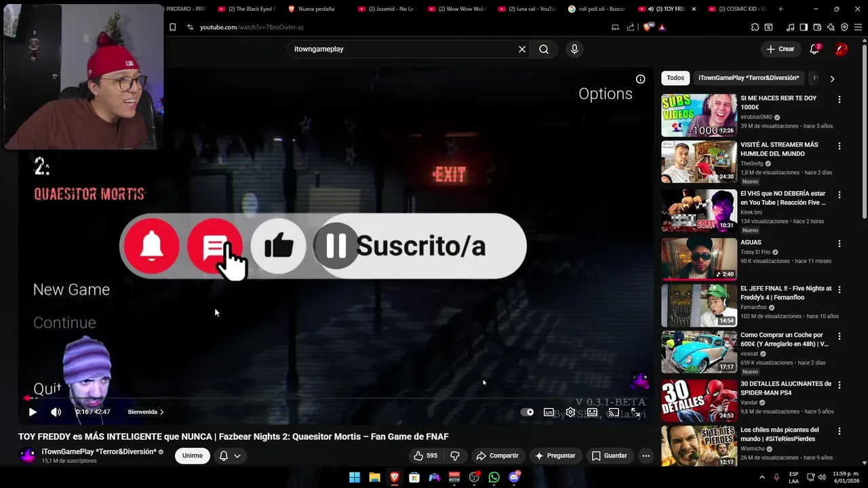The width and height of the screenshot is (868, 488).
Task: Mute the video volume speaker icon
Action: pyautogui.click(x=56, y=412)
